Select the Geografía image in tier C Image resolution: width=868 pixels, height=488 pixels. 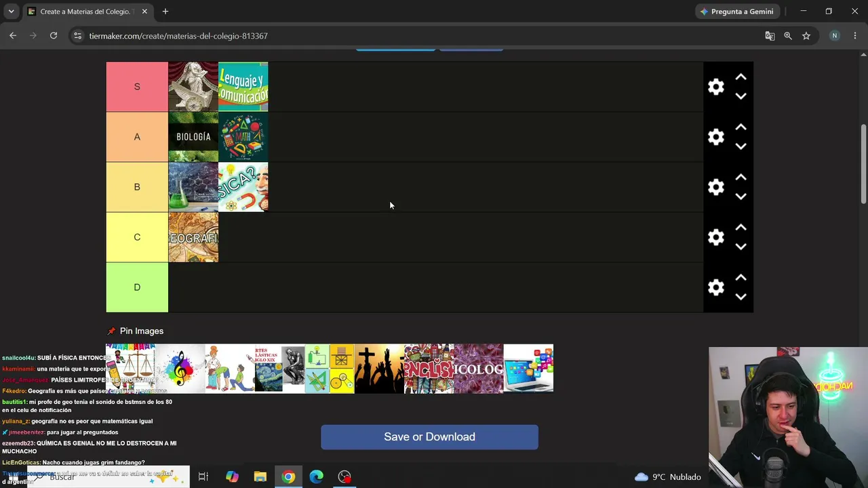193,237
